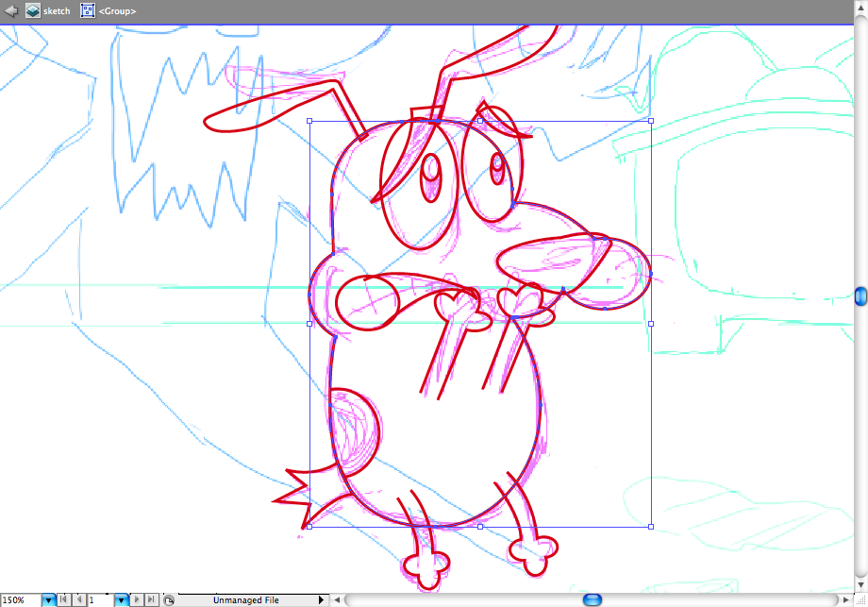The width and height of the screenshot is (868, 607).
Task: Click the window resize grip corner
Action: 860,599
